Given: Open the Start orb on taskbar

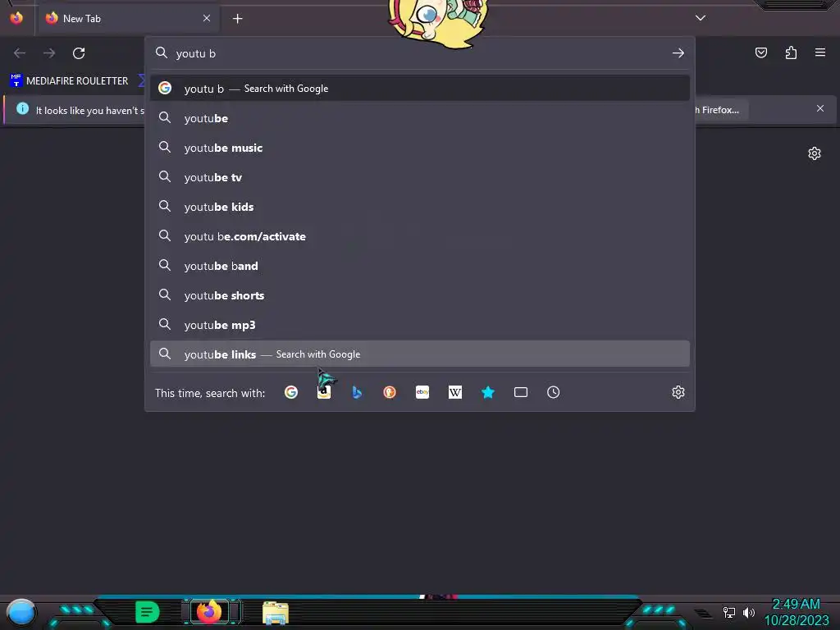Looking at the screenshot, I should pyautogui.click(x=21, y=612).
